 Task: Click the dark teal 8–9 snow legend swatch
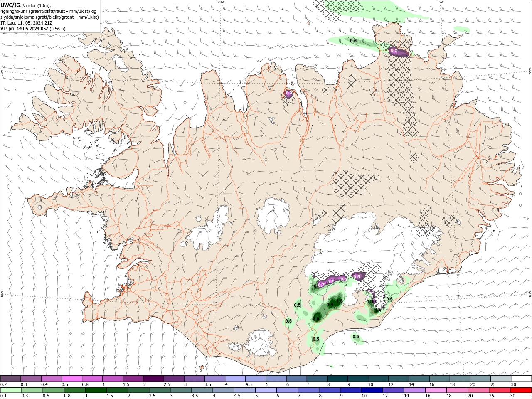(x=337, y=379)
